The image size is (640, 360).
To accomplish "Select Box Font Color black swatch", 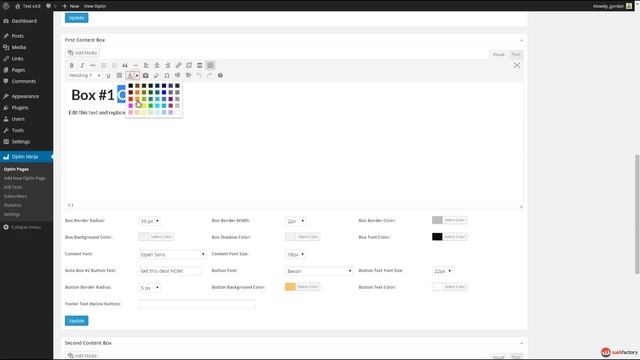I will point(437,237).
